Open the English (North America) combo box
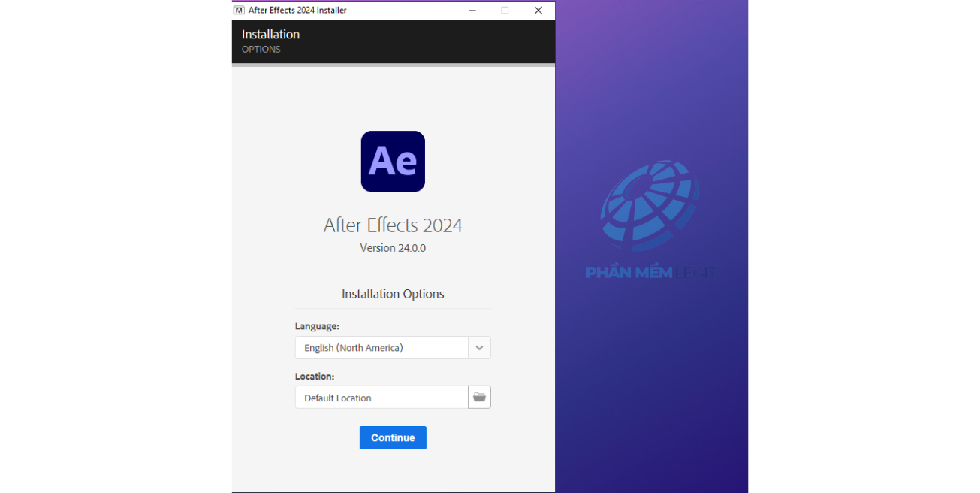Viewport: 980px width, 493px height. click(x=381, y=348)
